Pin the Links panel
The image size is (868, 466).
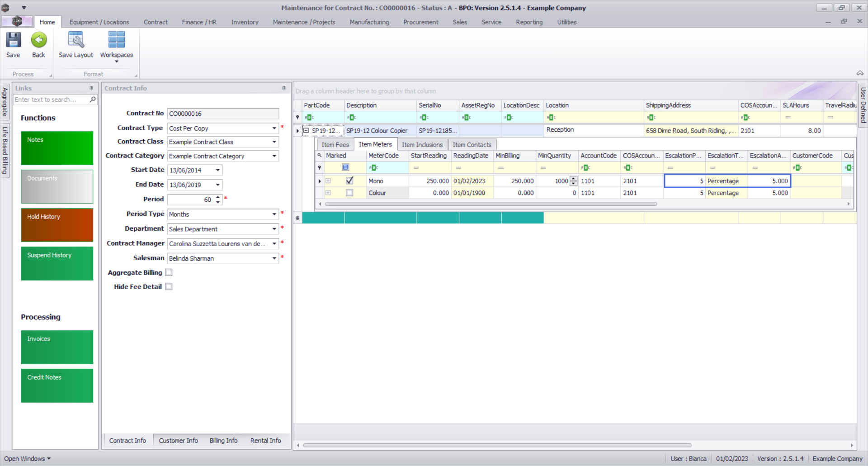[91, 88]
